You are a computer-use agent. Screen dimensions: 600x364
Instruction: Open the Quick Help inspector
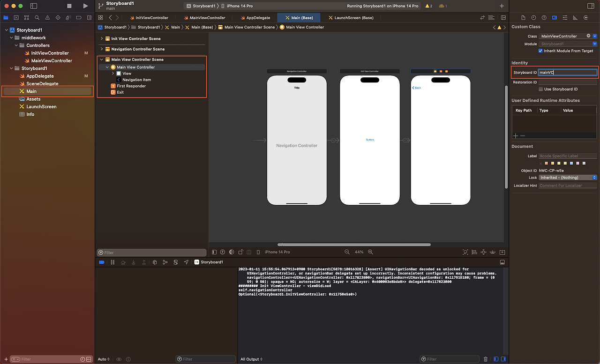click(x=544, y=17)
